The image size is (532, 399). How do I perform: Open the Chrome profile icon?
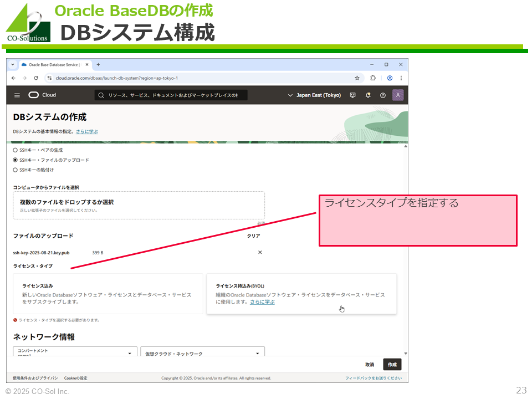(390, 78)
